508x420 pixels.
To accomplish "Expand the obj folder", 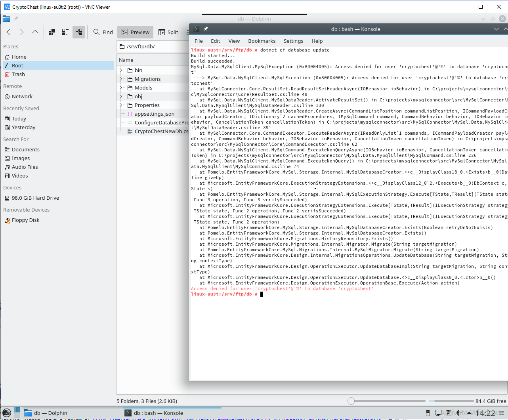I will 121,96.
